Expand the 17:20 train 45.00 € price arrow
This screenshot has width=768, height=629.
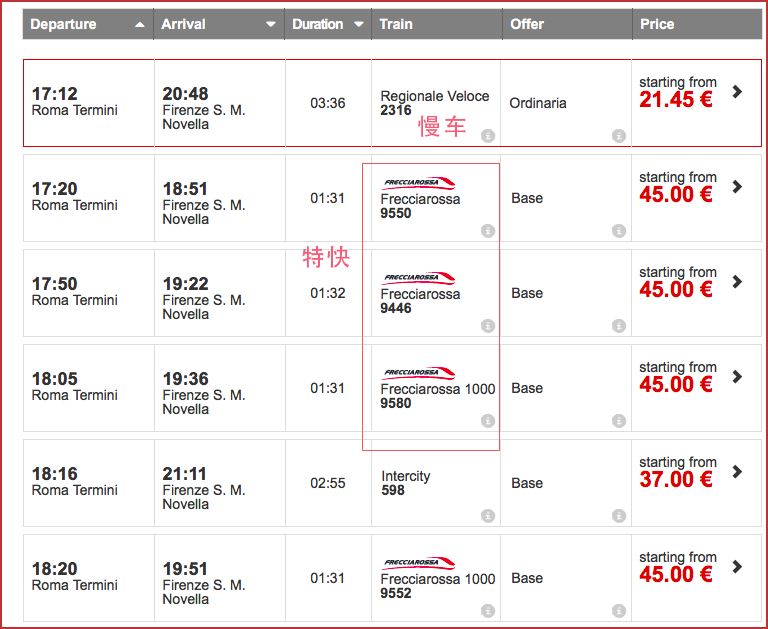pyautogui.click(x=737, y=187)
